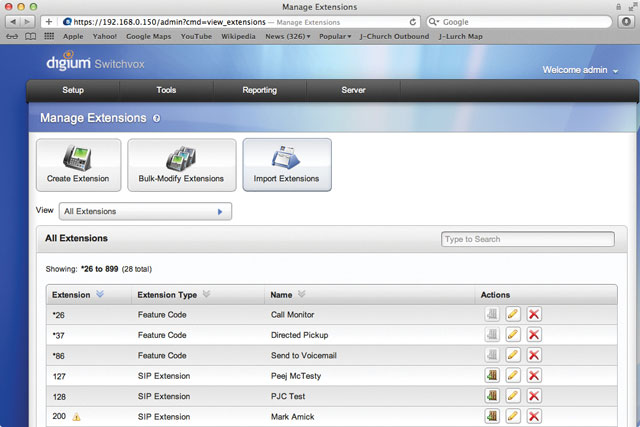Open the Wikipedia bookmark
Image resolution: width=640 pixels, height=427 pixels.
(238, 36)
